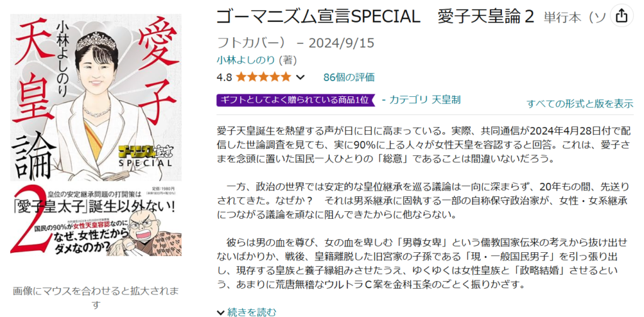Click the five-star rating icons
The image size is (644, 317).
pyautogui.click(x=263, y=77)
